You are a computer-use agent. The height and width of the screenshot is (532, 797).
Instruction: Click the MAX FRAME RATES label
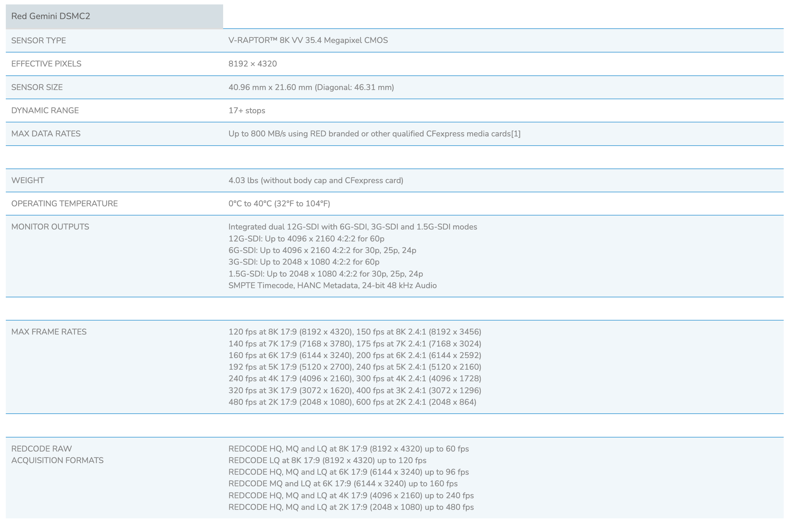pos(49,332)
